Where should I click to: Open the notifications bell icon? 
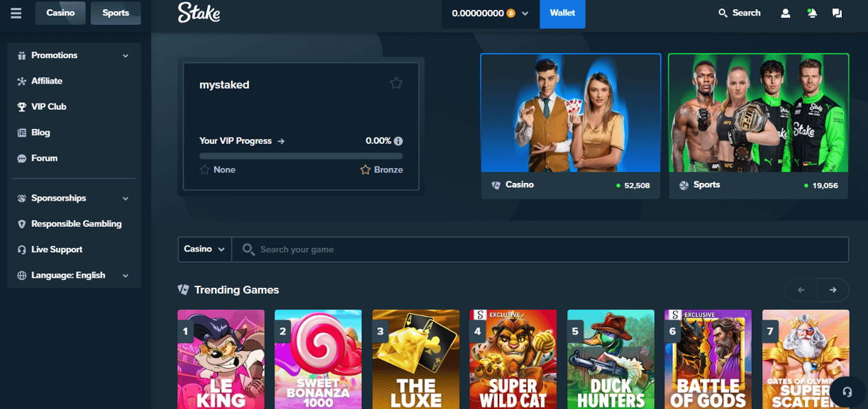click(812, 13)
